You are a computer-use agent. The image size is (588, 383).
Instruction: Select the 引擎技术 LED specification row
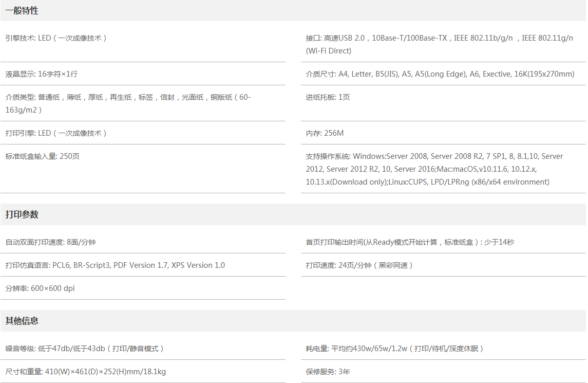(56, 38)
